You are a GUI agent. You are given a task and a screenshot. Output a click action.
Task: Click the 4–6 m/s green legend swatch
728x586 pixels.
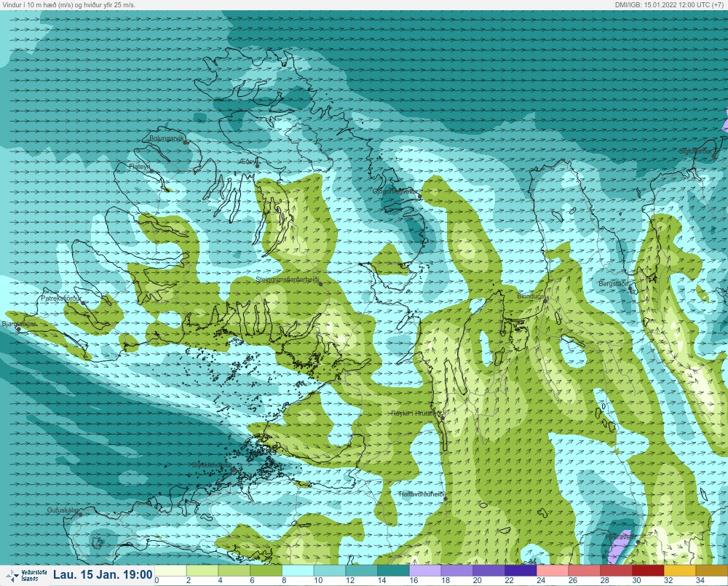(x=234, y=570)
